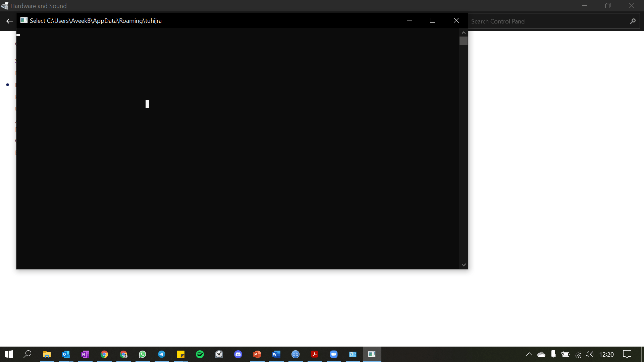Open the OneNote taskbar icon
The height and width of the screenshot is (362, 644).
[x=85, y=354]
